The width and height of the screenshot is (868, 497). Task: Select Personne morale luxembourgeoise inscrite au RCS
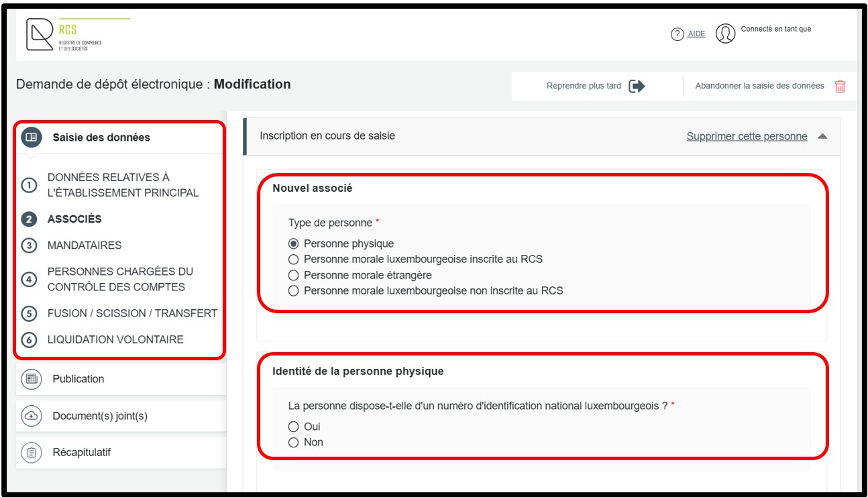(293, 259)
